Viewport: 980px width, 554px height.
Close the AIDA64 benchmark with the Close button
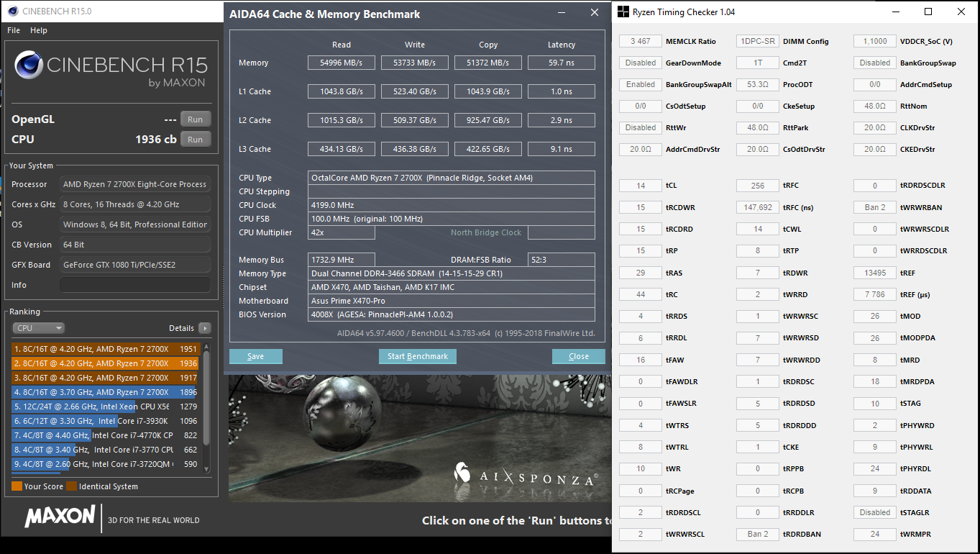click(578, 356)
